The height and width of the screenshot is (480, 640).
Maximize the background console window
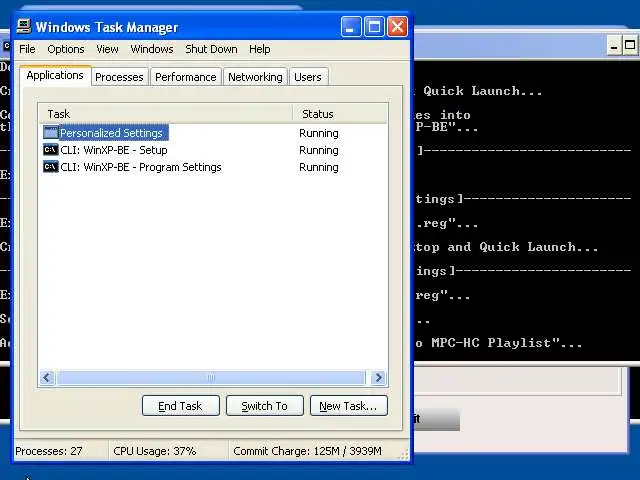[x=630, y=45]
